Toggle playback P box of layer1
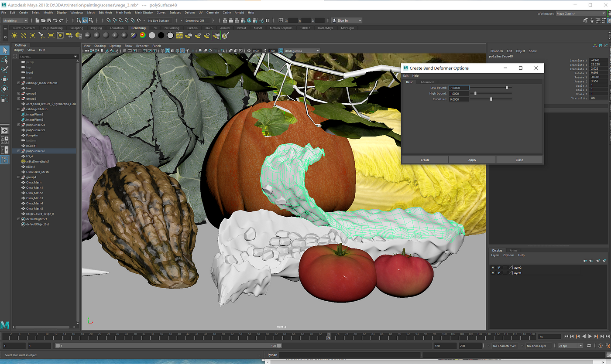 point(499,273)
